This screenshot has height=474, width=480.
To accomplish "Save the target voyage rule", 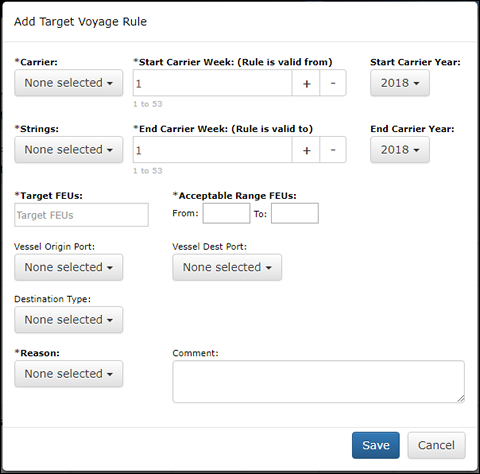I will pos(376,445).
